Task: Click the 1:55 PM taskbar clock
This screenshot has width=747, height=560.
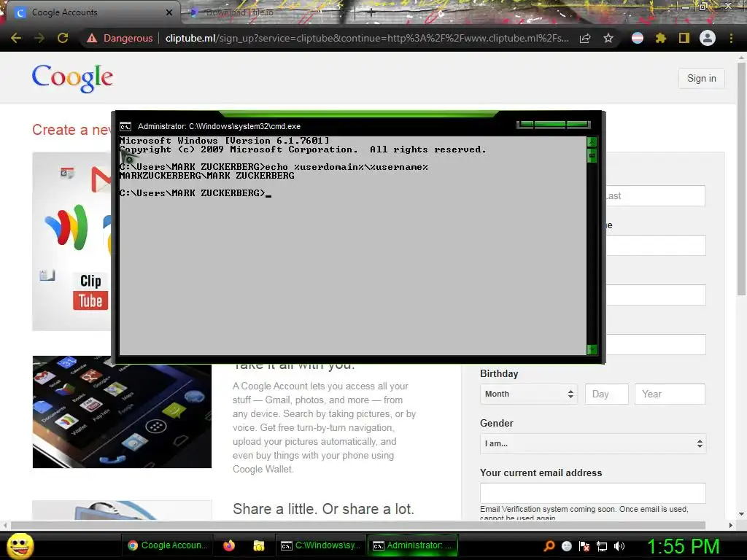Action: pos(683,546)
